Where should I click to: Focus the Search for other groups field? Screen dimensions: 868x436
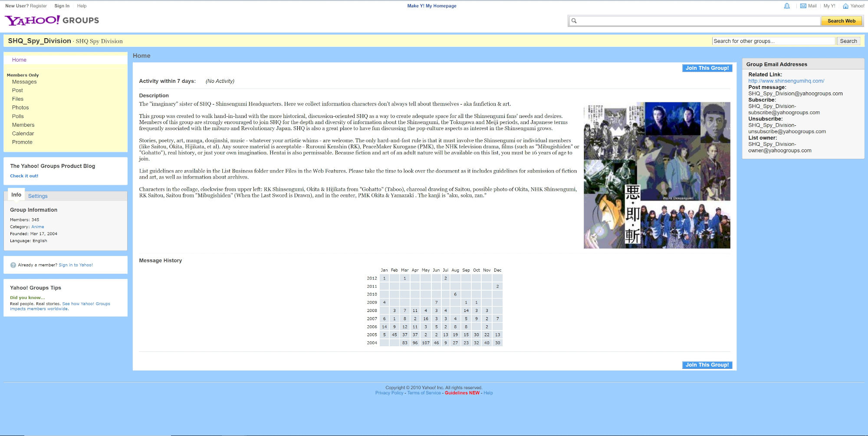(773, 41)
